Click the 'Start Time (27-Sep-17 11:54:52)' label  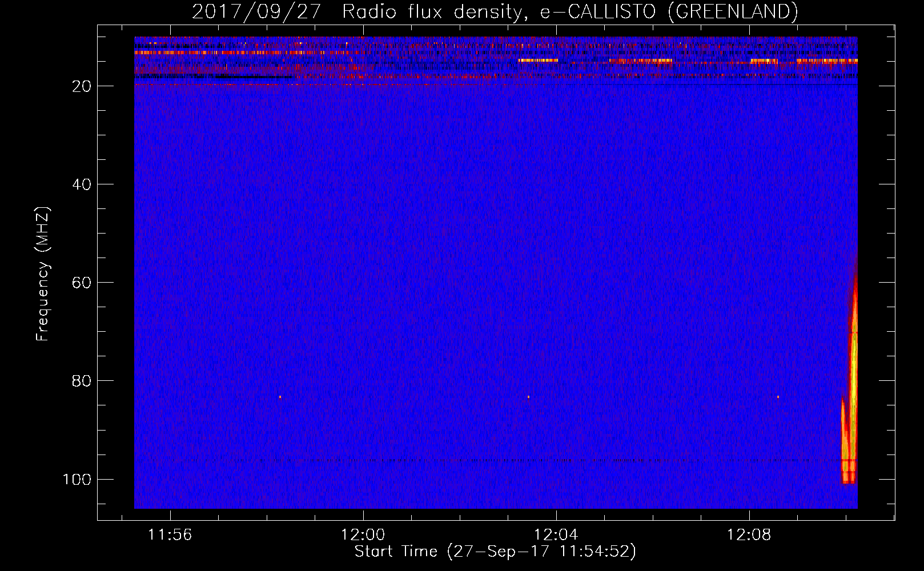tap(495, 552)
